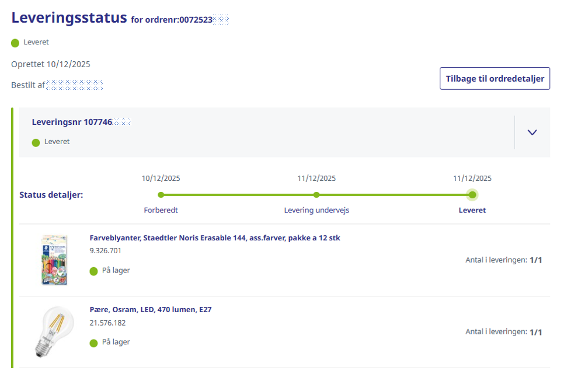The height and width of the screenshot is (381, 588).
Task: Click pencils item number 9.326.701
Action: tap(105, 251)
